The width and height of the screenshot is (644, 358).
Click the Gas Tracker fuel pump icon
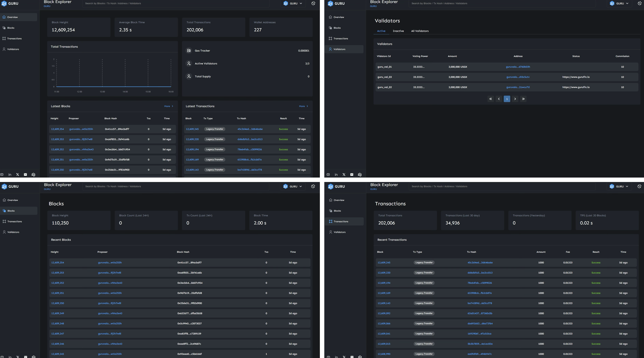[x=189, y=51]
